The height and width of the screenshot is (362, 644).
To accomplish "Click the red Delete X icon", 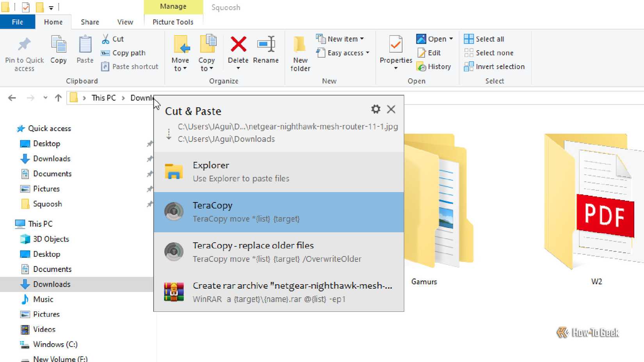I will click(238, 44).
